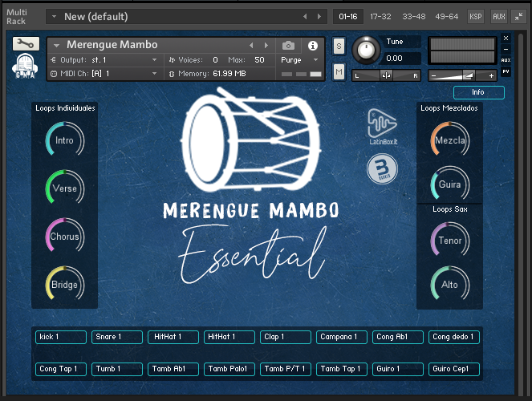
Task: Click the rack vertical scrollbar
Action: coord(520,213)
